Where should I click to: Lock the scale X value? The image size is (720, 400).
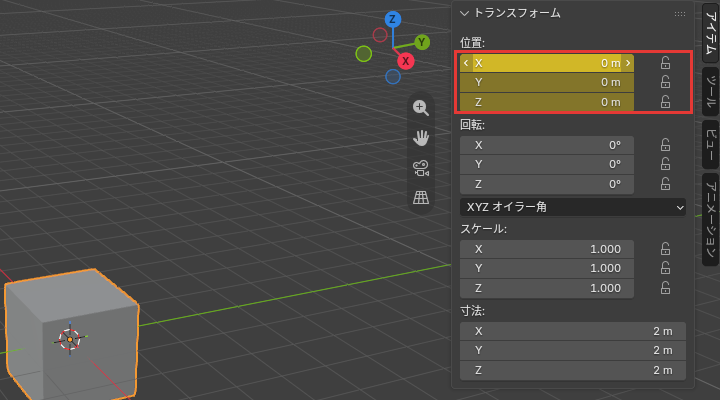[665, 249]
